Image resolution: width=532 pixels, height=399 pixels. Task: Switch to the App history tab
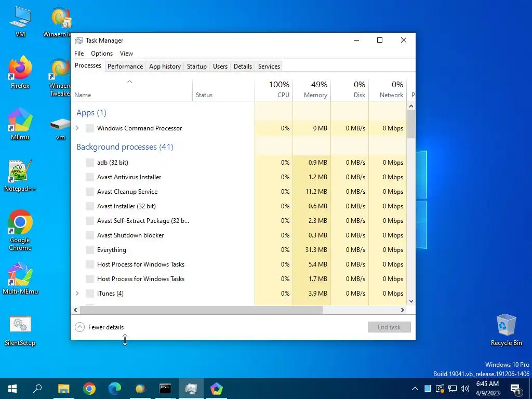click(165, 66)
